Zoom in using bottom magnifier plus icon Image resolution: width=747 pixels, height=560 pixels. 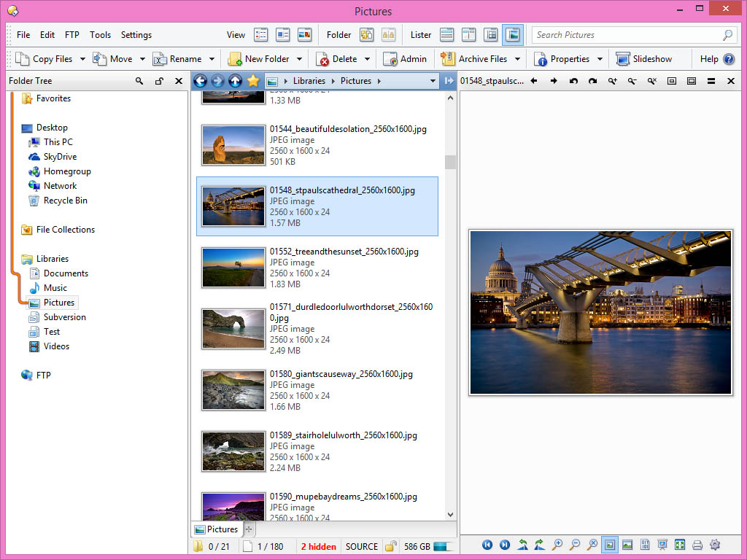point(557,545)
